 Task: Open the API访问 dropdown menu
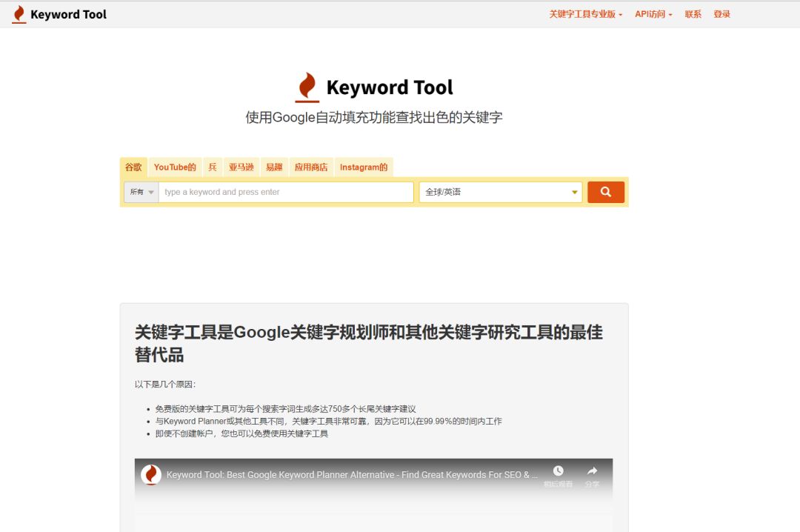pos(653,14)
